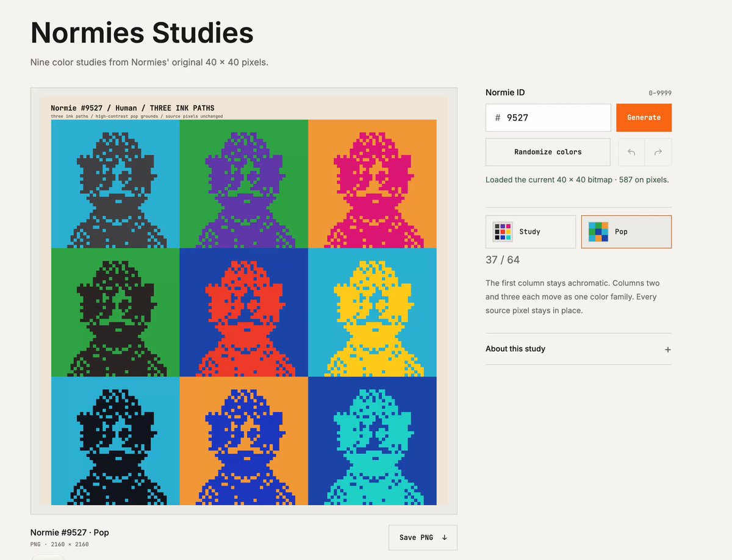This screenshot has width=732, height=560.
Task: Click the orange Generate button
Action: (644, 118)
